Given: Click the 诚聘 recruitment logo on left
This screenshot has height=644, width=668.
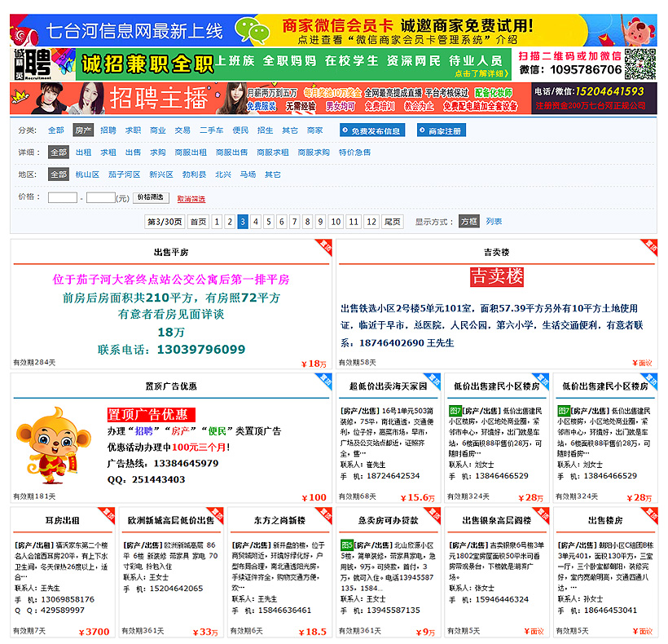Looking at the screenshot, I should (x=32, y=64).
